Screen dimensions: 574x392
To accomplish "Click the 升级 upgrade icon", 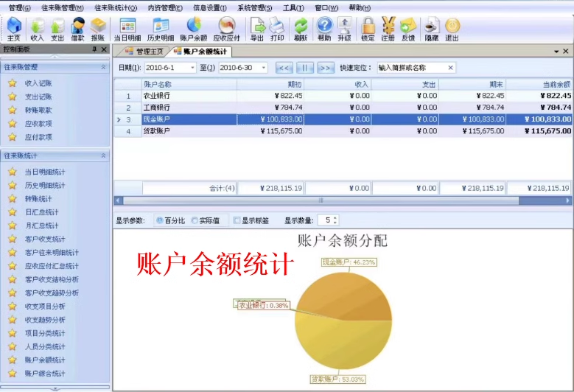I will [344, 29].
